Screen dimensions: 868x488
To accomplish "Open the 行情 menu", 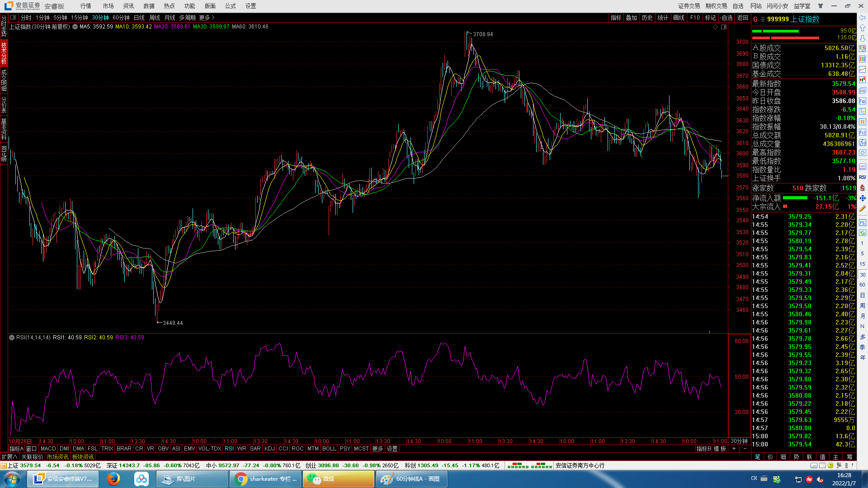I will coord(86,6).
